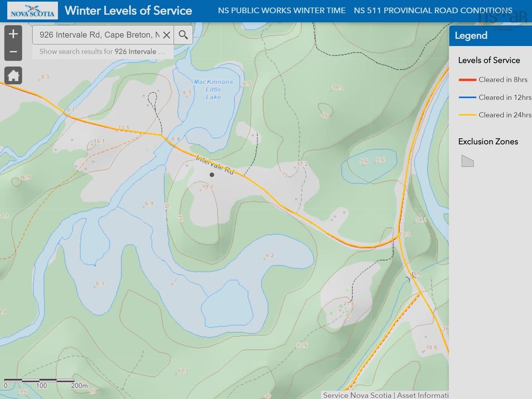Viewport: 532px width, 399px height.
Task: Zoom out of the map
Action: (13, 52)
